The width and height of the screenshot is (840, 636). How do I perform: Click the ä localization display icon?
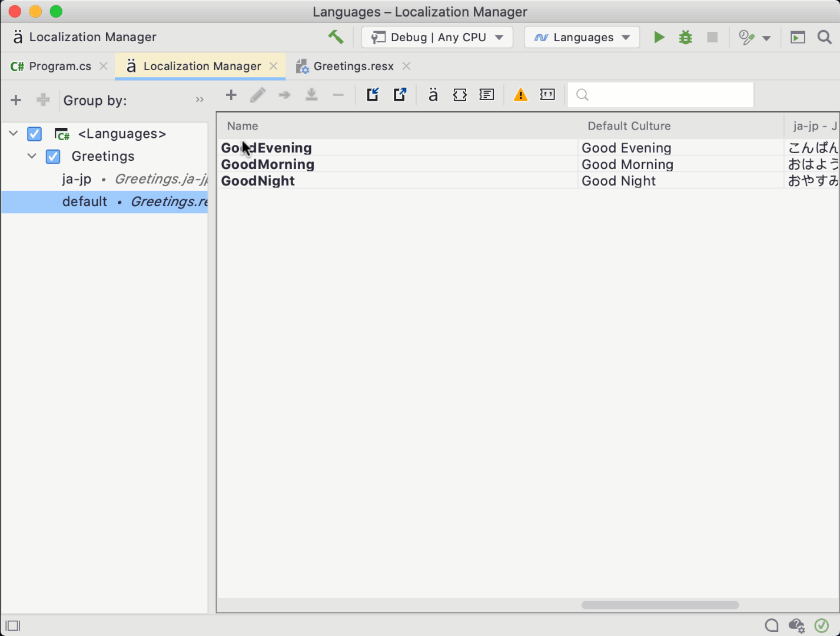(x=433, y=94)
